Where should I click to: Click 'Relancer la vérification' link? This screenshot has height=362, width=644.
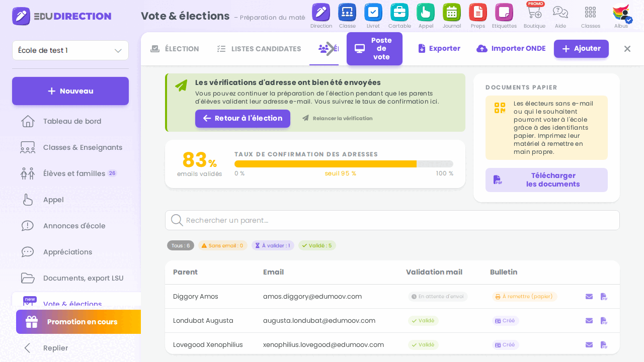(337, 119)
